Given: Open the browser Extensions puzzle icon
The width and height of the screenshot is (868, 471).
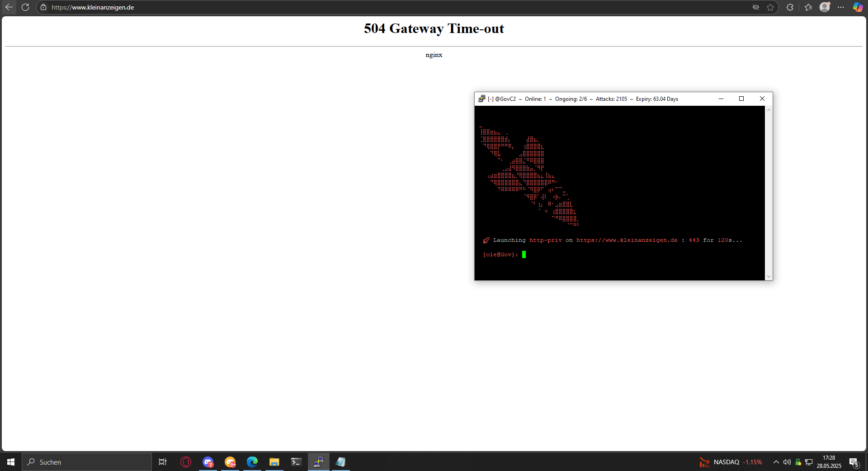Looking at the screenshot, I should tap(790, 7).
